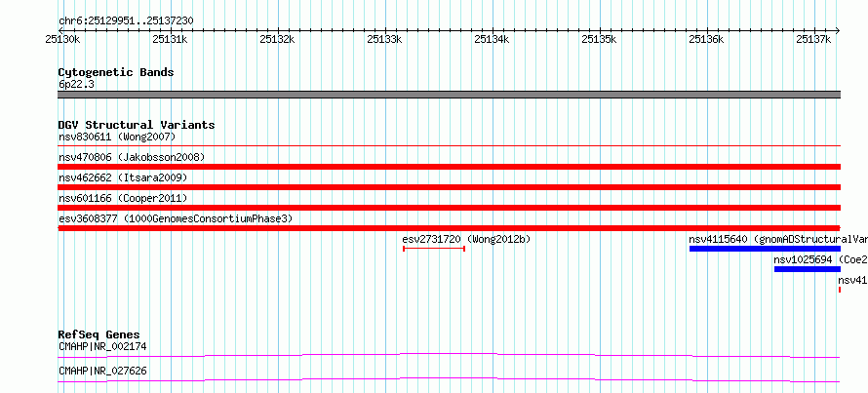Screen dimensions: 868x393
Task: Click the 25137k ruler tick label
Action: [x=814, y=39]
